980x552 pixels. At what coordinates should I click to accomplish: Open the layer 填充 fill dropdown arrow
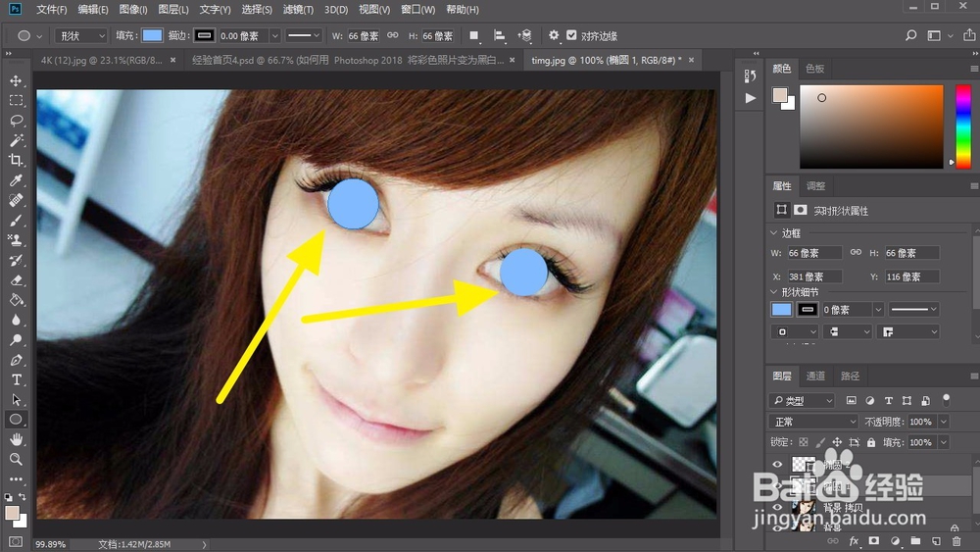944,442
